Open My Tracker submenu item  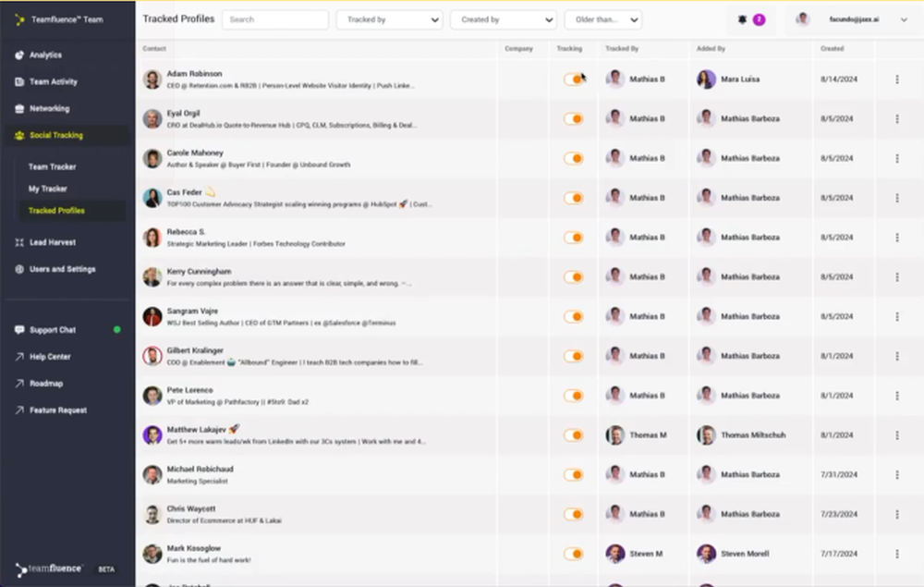(x=48, y=189)
